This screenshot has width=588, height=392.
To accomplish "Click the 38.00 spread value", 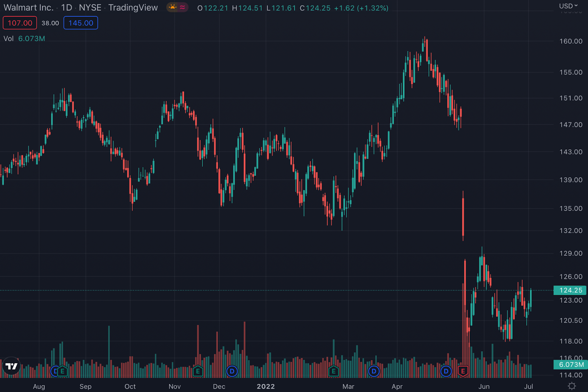I will [x=50, y=23].
